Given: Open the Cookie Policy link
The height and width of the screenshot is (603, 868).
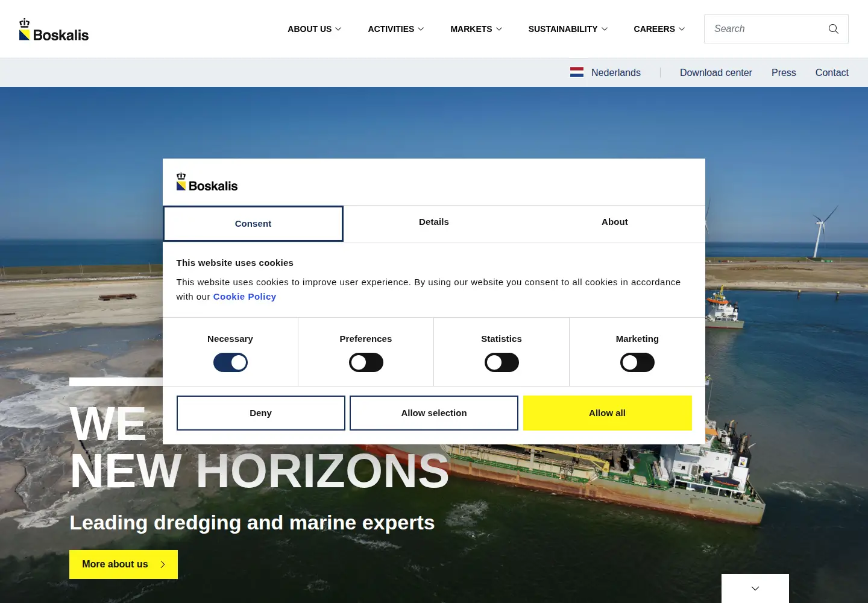Looking at the screenshot, I should coord(245,297).
